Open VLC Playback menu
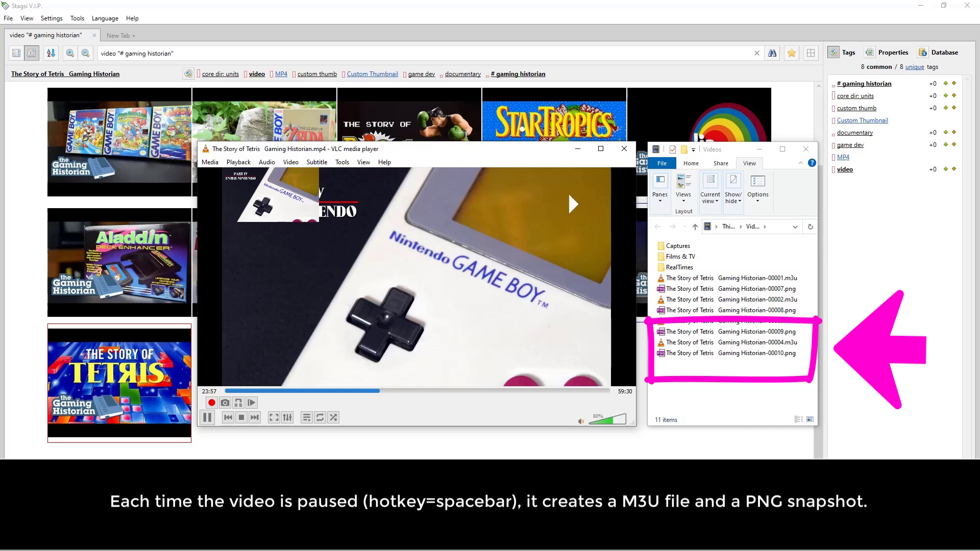The width and height of the screenshot is (980, 551). (x=238, y=162)
